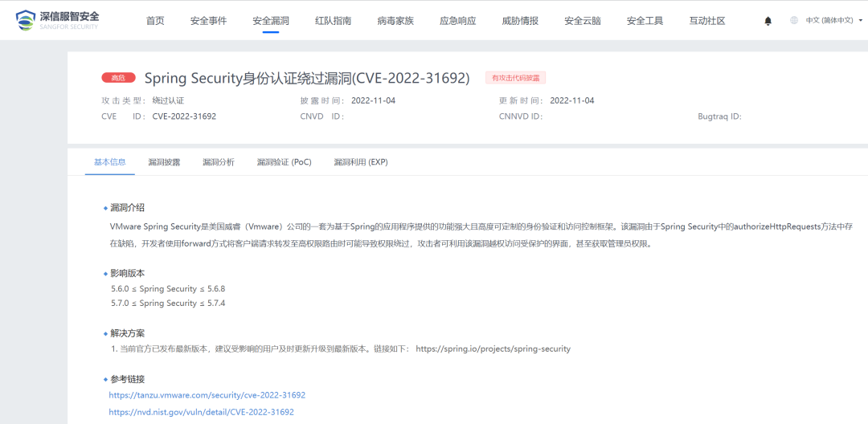Switch to the 漏洞分析 tab
Image resolution: width=868 pixels, height=424 pixels.
[218, 162]
